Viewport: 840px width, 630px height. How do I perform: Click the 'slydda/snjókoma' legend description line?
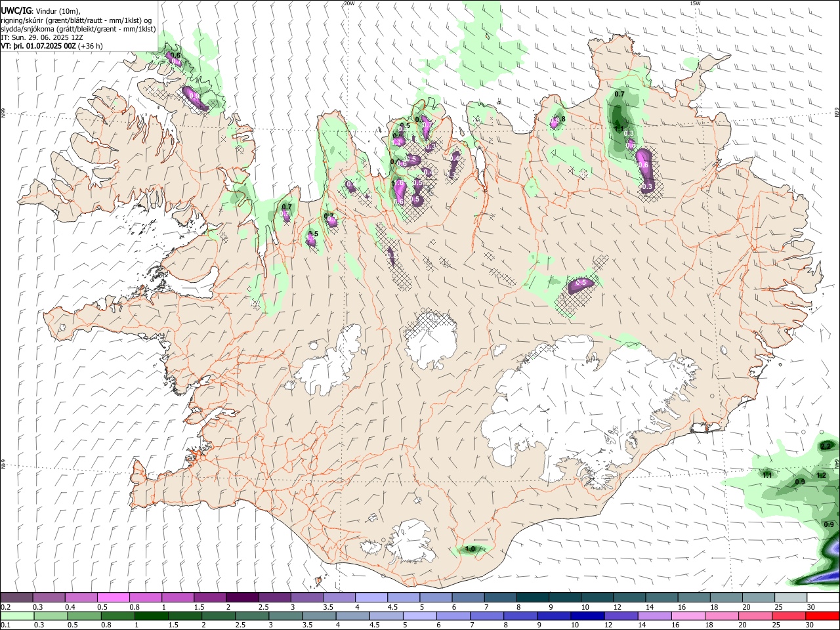point(78,29)
